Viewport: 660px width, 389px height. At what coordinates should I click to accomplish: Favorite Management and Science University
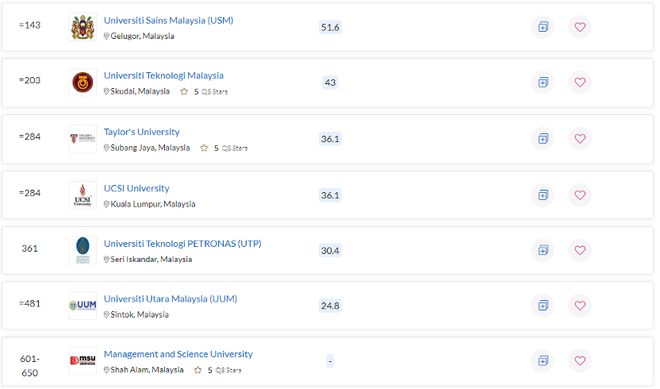580,360
